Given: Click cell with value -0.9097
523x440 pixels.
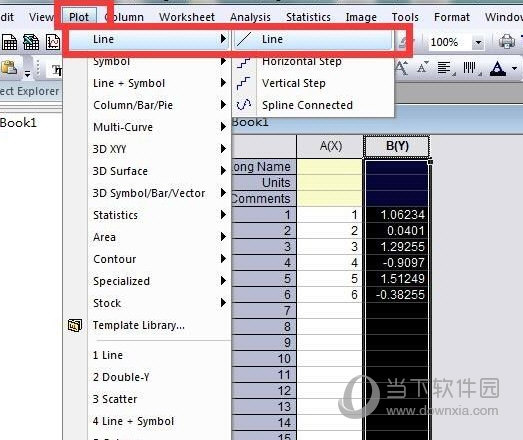Looking at the screenshot, I should [397, 263].
